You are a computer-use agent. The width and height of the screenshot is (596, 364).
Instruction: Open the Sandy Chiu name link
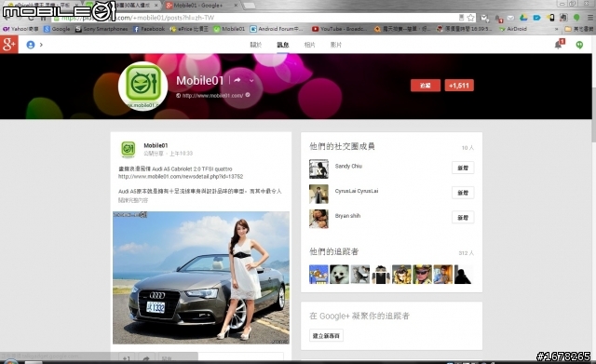(x=348, y=166)
